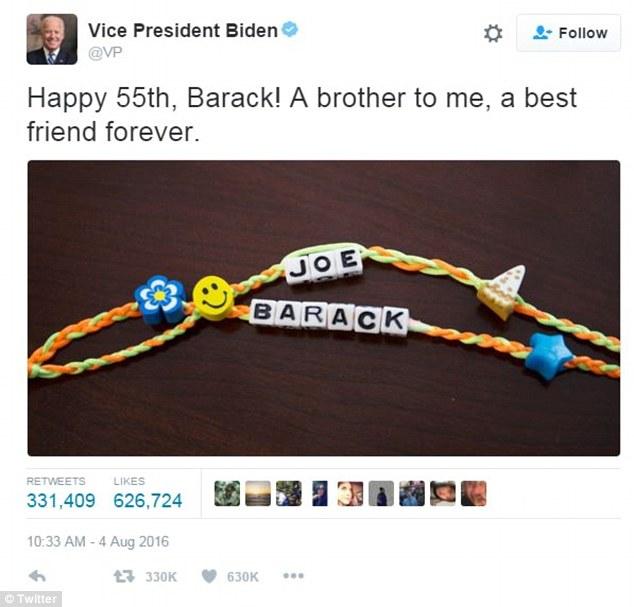Like the tweet with heart icon
Image resolution: width=634 pixels, height=607 pixels.
[x=209, y=576]
